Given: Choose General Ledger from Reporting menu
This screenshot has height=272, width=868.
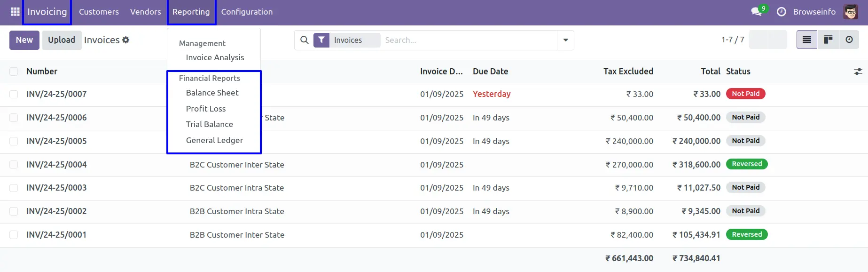Looking at the screenshot, I should click(x=214, y=140).
